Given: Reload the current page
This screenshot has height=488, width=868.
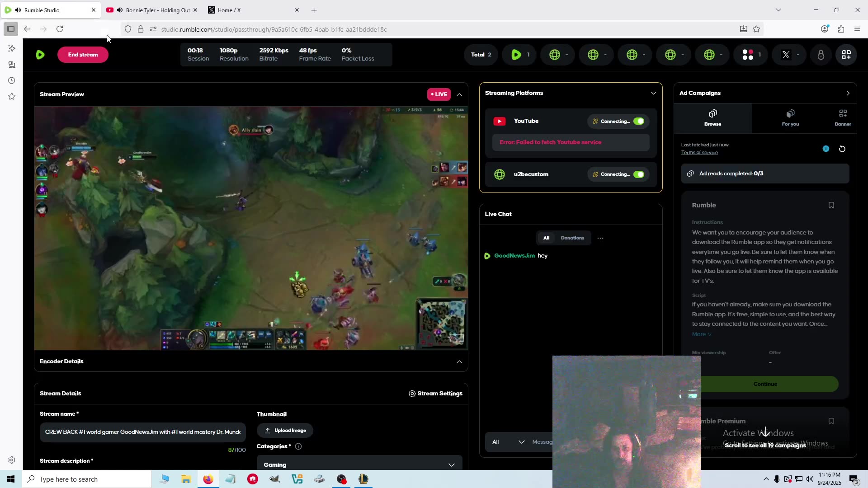Looking at the screenshot, I should click(60, 29).
